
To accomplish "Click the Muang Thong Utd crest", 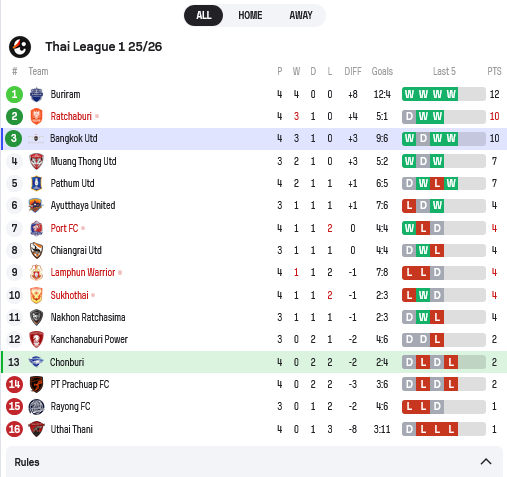I will click(36, 161).
